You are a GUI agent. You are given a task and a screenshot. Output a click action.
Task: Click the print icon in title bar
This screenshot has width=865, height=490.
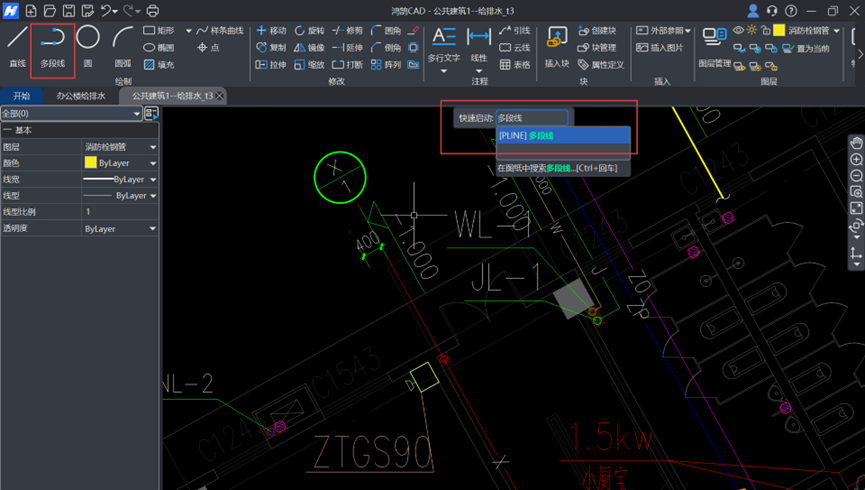[153, 11]
